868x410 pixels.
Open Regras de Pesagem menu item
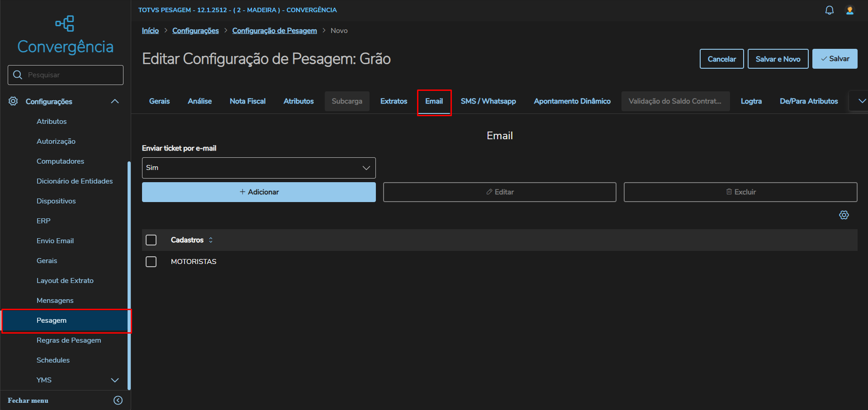pyautogui.click(x=69, y=340)
